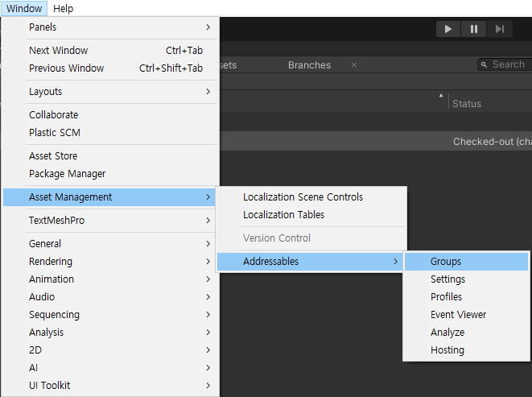The width and height of the screenshot is (532, 397).
Task: Click the search magnifier icon
Action: [485, 64]
